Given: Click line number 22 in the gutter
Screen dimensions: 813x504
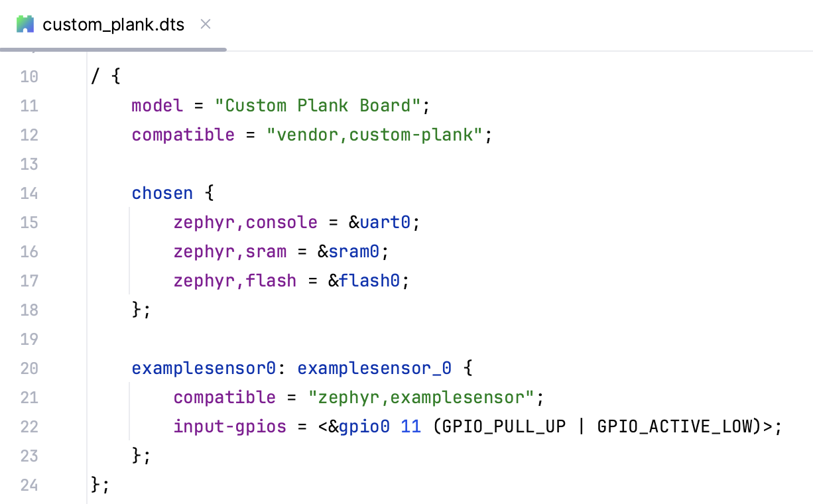Looking at the screenshot, I should pos(29,426).
